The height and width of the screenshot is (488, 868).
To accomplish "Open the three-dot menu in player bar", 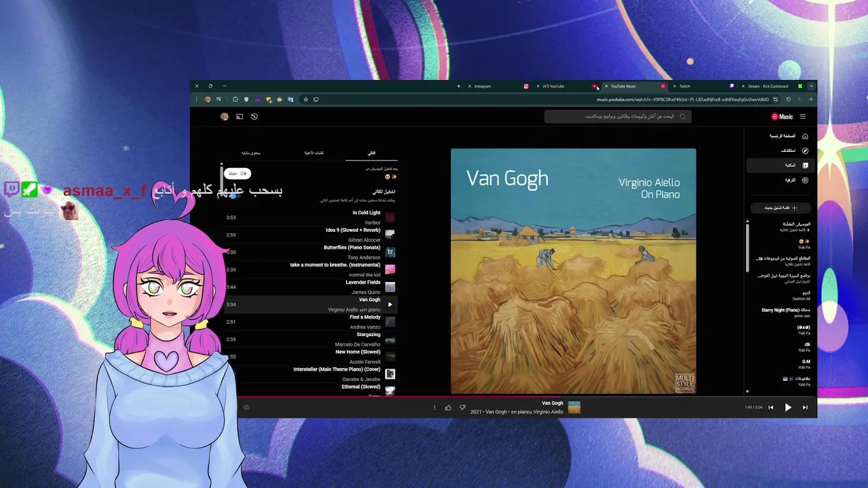I will [435, 407].
